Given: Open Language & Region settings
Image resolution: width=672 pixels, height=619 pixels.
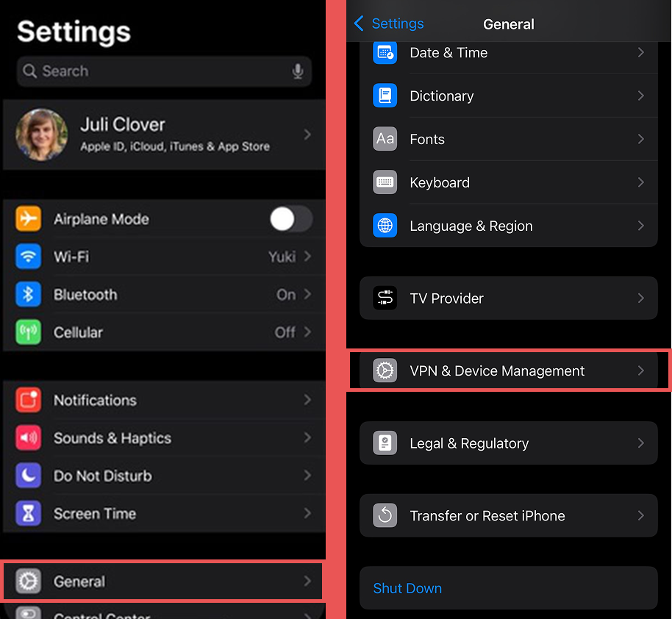Looking at the screenshot, I should [508, 226].
